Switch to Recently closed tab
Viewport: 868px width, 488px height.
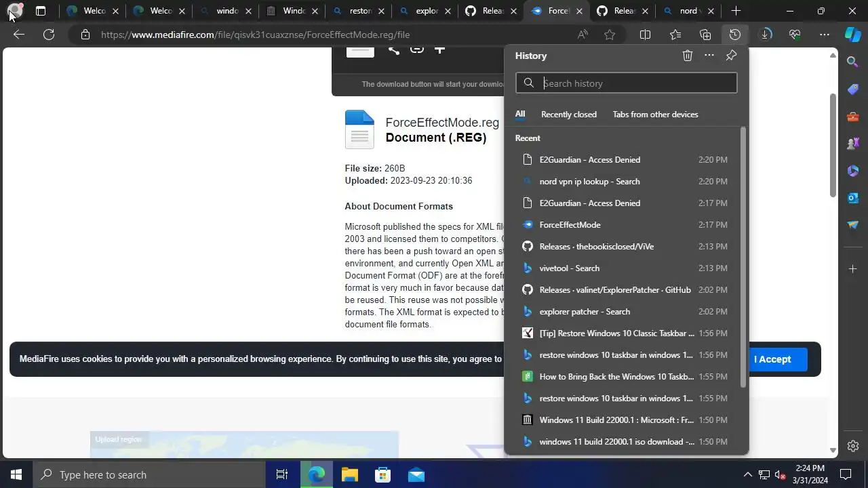pos(569,115)
